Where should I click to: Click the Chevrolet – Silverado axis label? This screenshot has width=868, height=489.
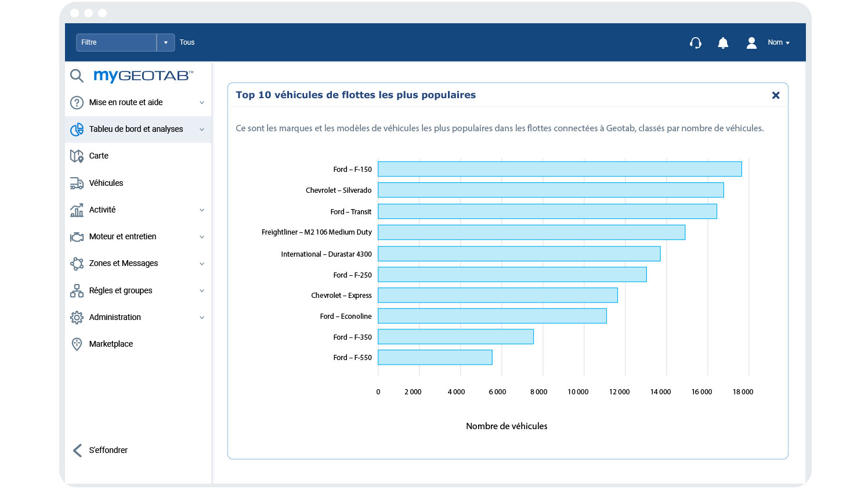click(x=338, y=190)
